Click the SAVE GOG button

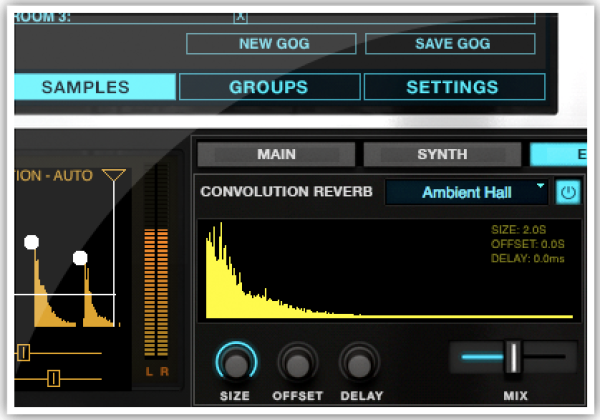point(452,44)
